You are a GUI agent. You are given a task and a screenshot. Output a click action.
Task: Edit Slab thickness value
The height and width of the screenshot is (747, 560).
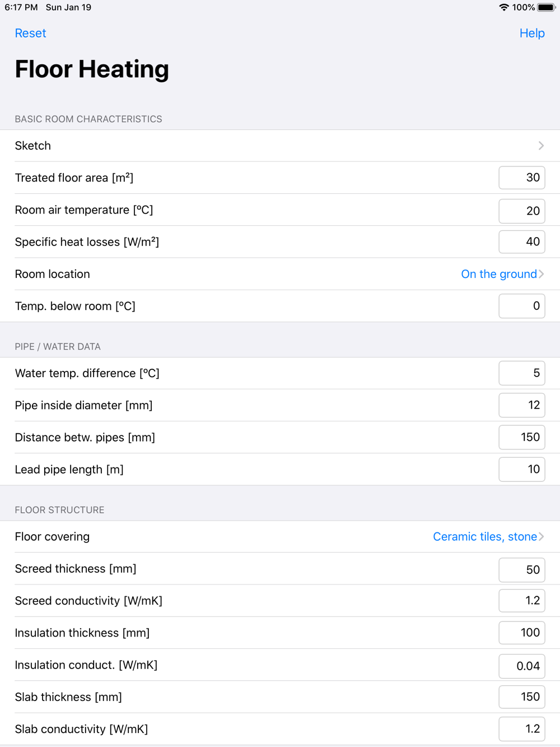(521, 697)
